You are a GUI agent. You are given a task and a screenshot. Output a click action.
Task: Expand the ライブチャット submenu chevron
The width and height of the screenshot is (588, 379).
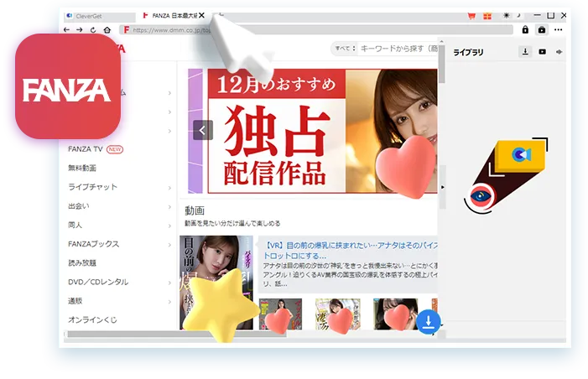click(170, 188)
